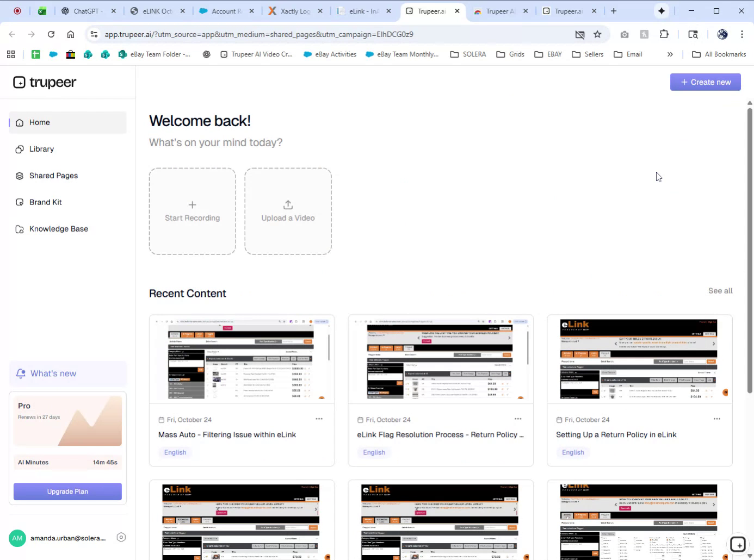
Task: Click the address bar URL
Action: point(259,34)
